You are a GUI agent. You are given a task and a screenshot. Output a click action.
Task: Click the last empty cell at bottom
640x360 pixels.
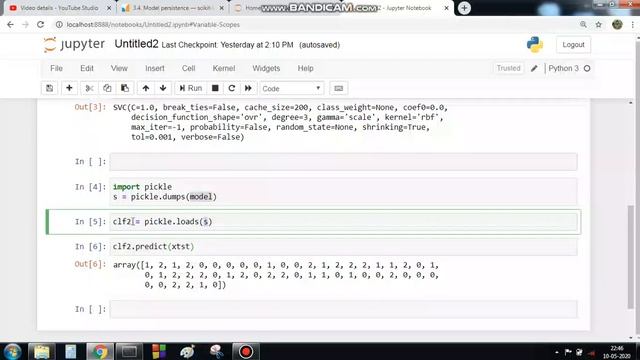(343, 309)
